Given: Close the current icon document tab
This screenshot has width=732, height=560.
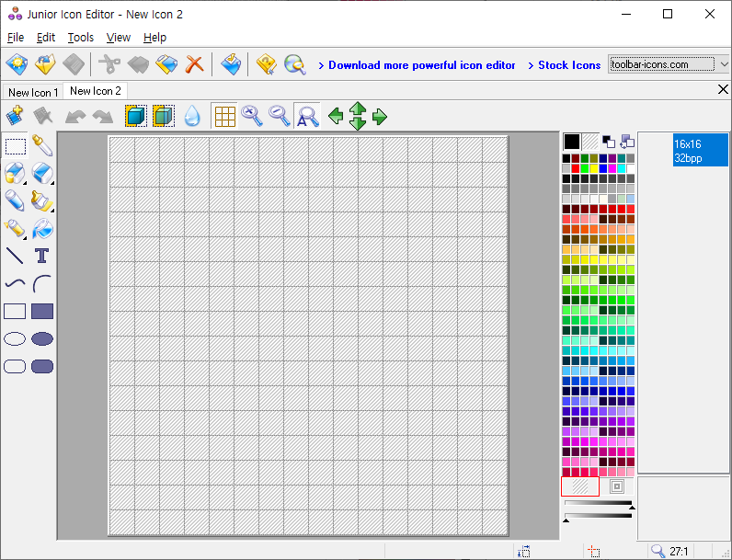Looking at the screenshot, I should 723,89.
